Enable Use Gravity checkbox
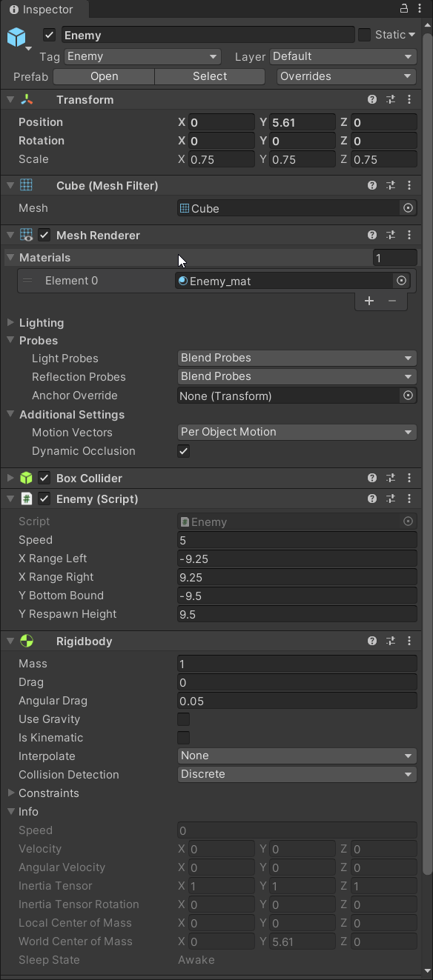433x980 pixels. (184, 719)
